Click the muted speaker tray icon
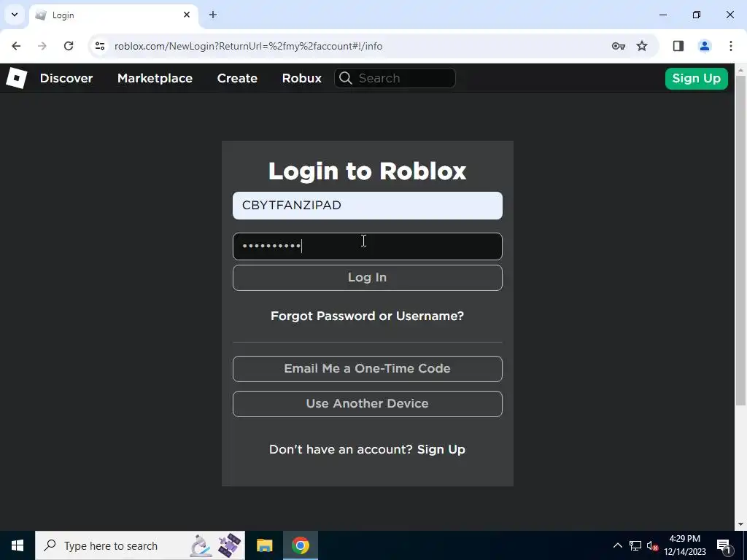This screenshot has width=747, height=560. pyautogui.click(x=653, y=545)
